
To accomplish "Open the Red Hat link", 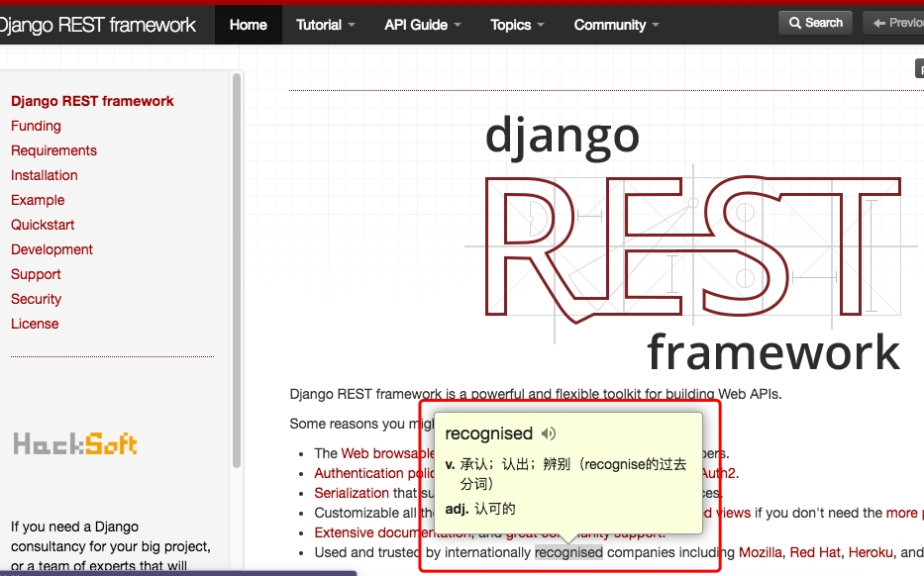I will pyautogui.click(x=815, y=552).
